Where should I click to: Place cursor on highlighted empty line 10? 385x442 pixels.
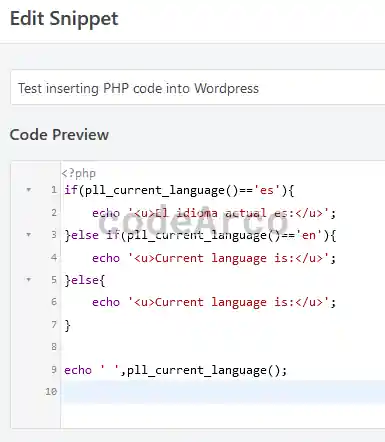click(x=223, y=392)
